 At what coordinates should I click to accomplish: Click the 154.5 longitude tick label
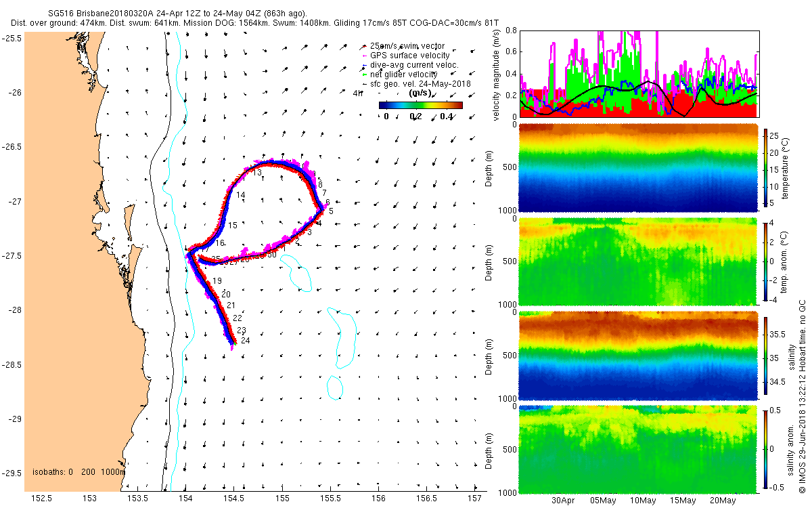(x=234, y=499)
